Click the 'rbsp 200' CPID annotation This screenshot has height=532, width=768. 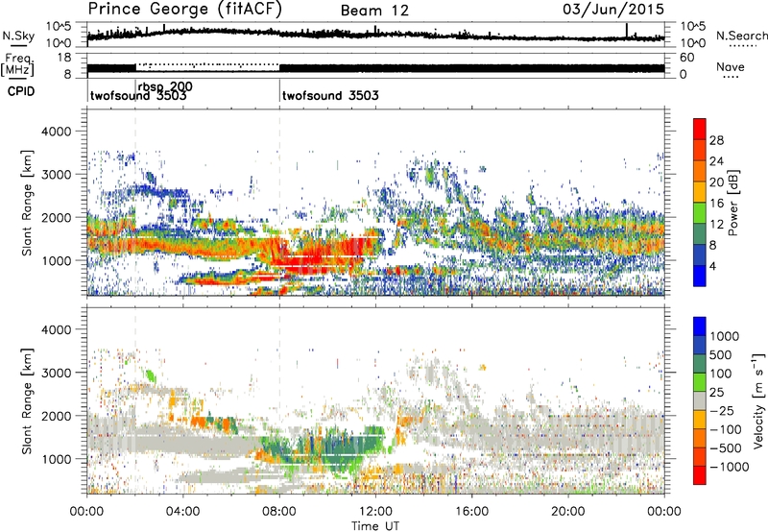pyautogui.click(x=165, y=86)
